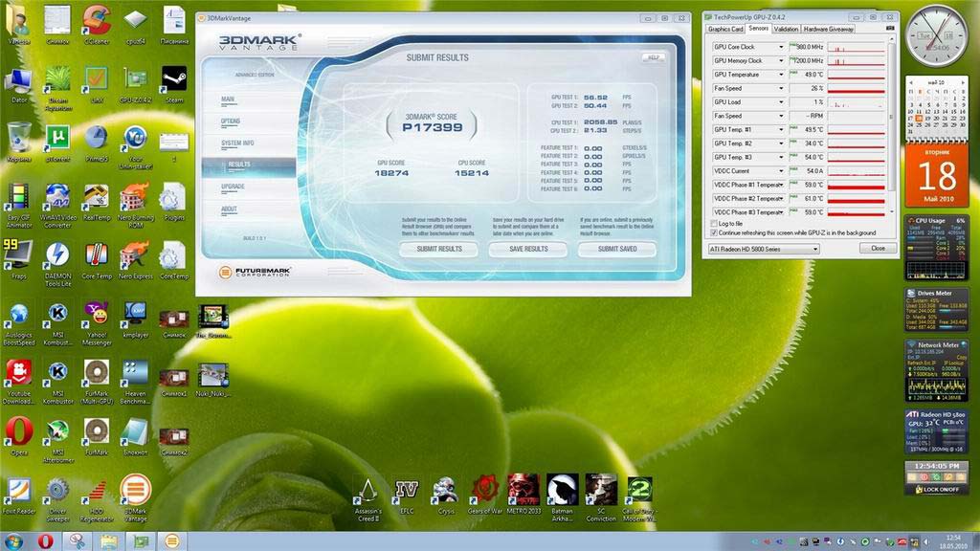Click the GPU-Z sensors list scrollbar
The width and height of the screenshot is (980, 551).
coord(892,115)
